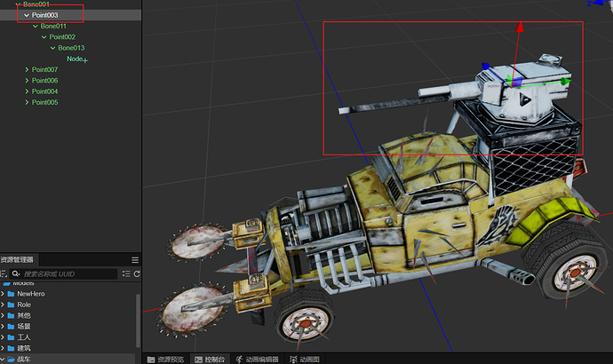Switch to the 动画编辑器 tab

(257, 360)
